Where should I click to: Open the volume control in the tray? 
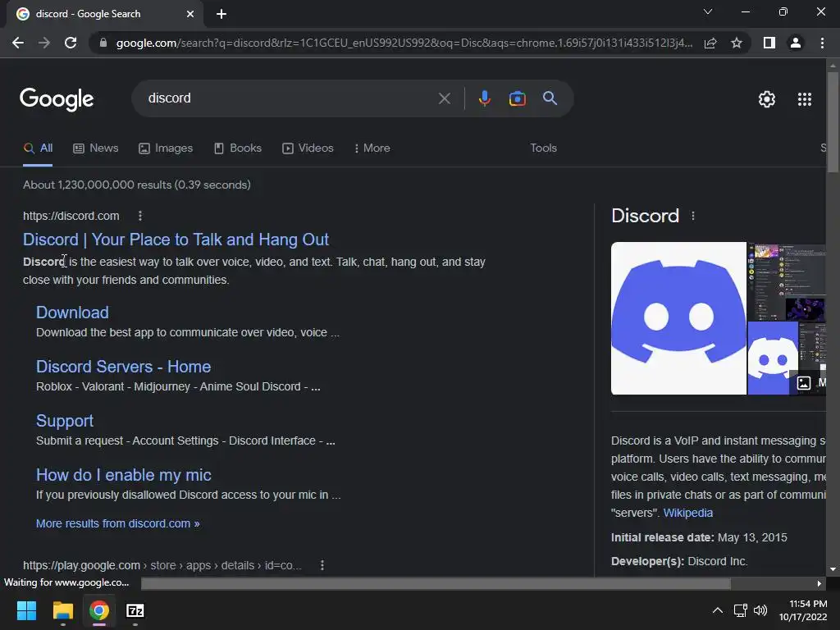(760, 610)
